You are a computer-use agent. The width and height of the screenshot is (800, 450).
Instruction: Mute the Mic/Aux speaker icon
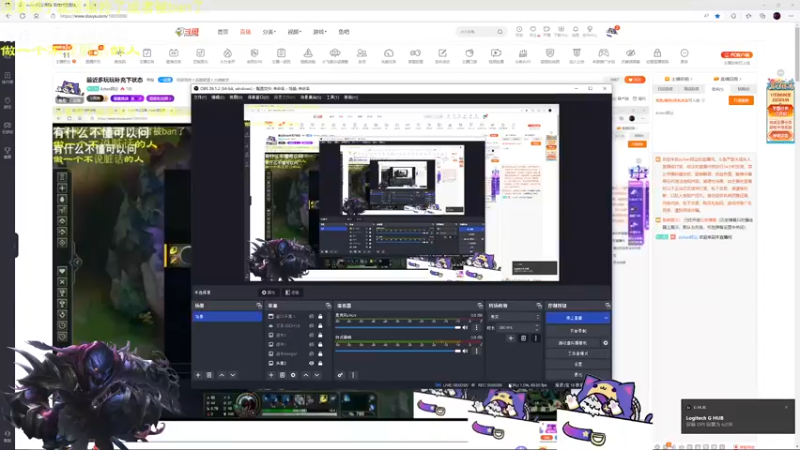click(465, 328)
